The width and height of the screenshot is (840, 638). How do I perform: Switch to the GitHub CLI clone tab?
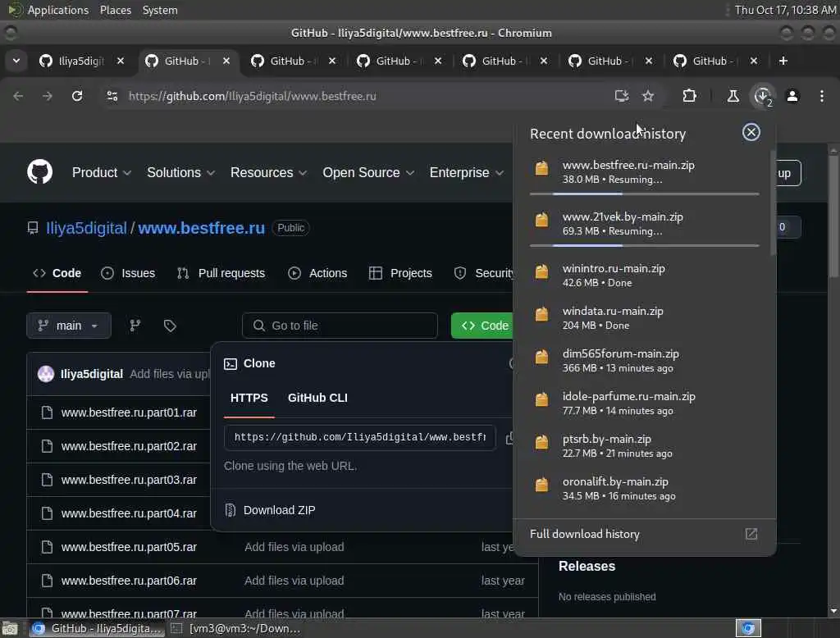click(317, 398)
